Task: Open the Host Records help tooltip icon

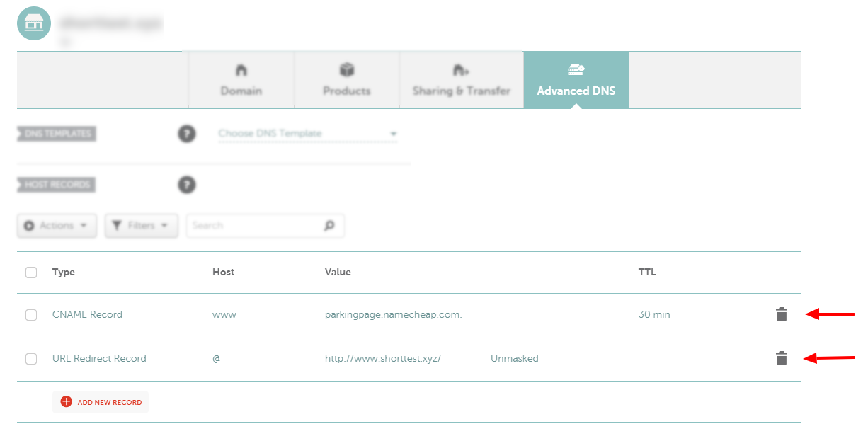Action: [186, 185]
